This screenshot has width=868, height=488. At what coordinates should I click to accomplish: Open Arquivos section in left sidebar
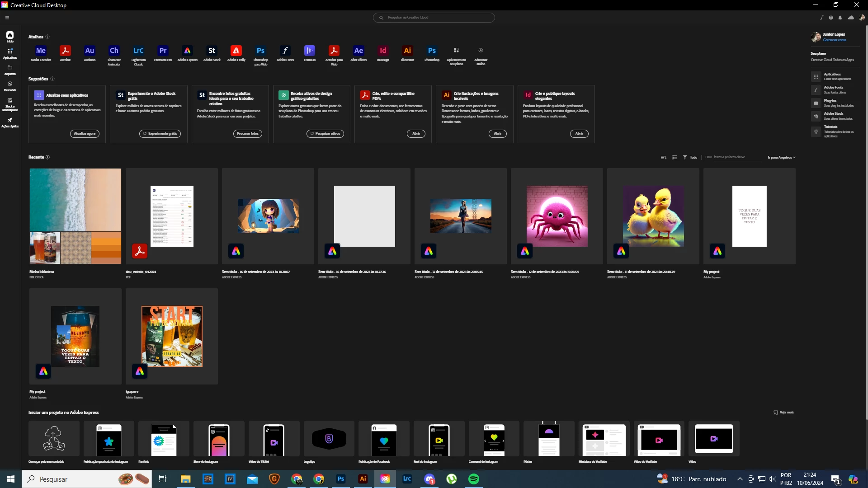point(9,70)
